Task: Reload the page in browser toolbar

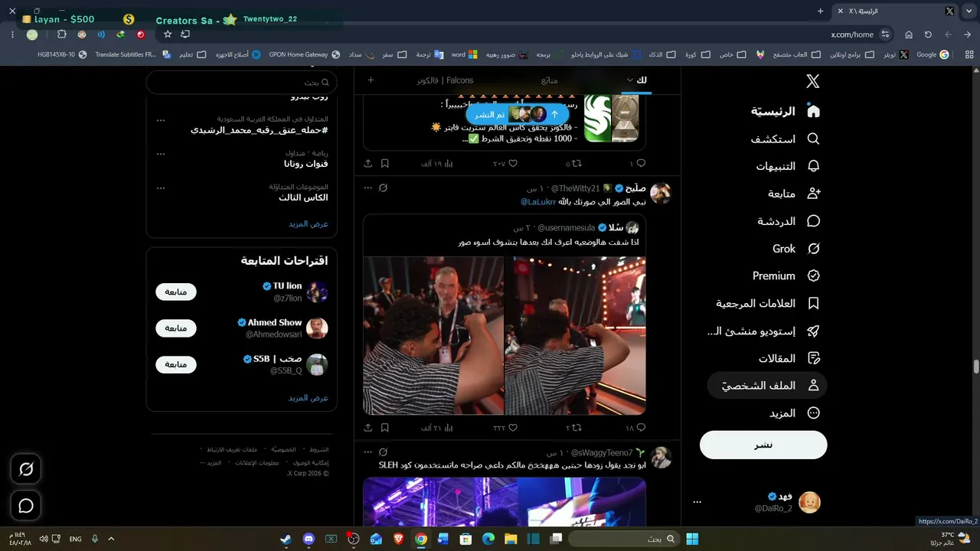Action: [928, 34]
